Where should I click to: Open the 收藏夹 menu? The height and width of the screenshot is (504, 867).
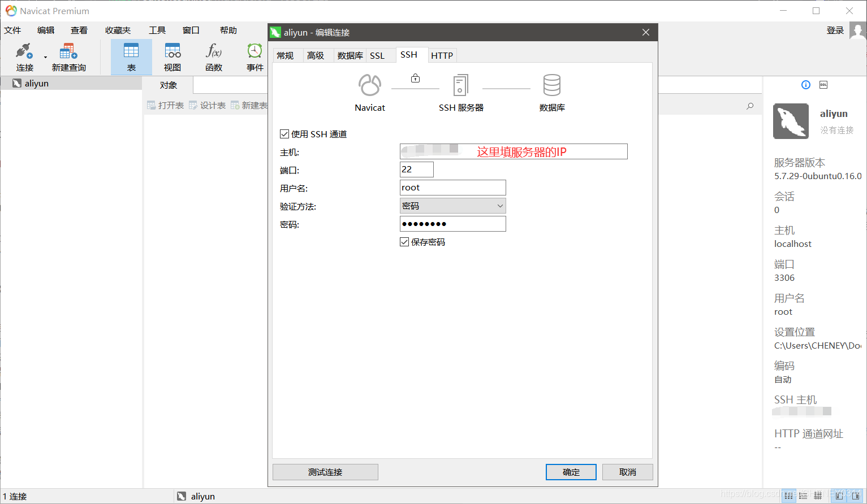(x=118, y=30)
